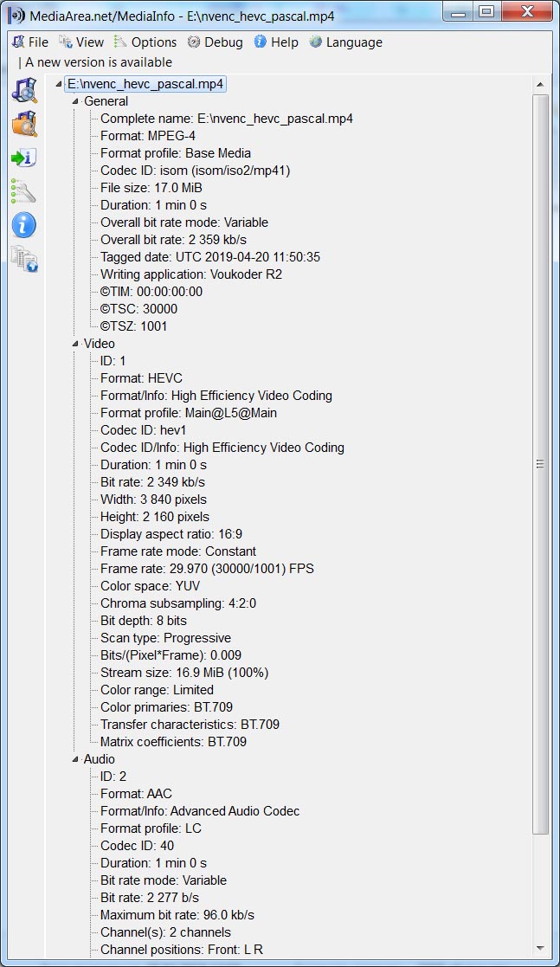Image resolution: width=560 pixels, height=967 pixels.
Task: Select 'Color space: YUV' row
Action: point(150,586)
